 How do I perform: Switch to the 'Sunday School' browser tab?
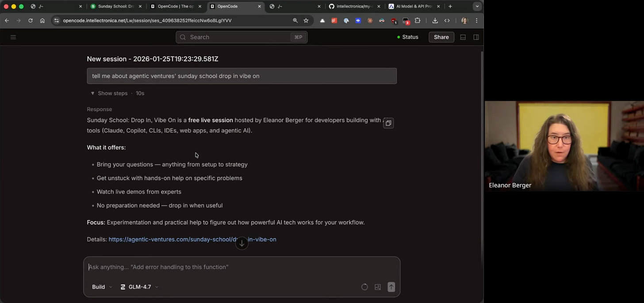(x=116, y=7)
